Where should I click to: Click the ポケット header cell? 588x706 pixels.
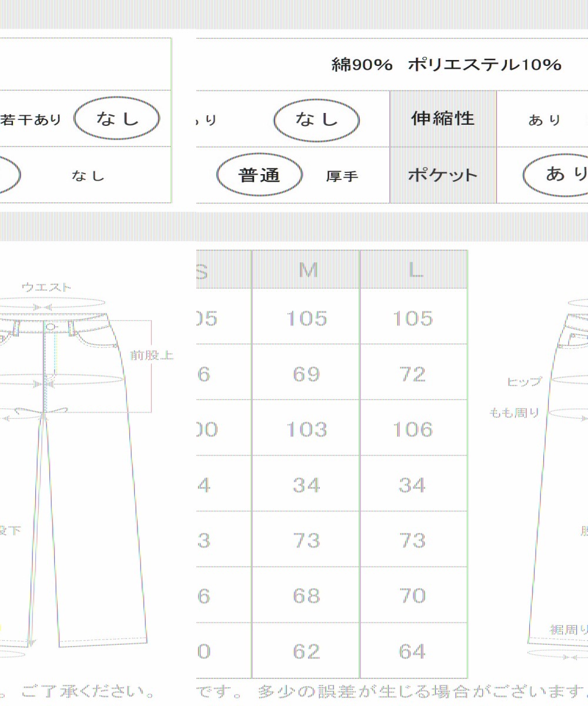coord(443,175)
